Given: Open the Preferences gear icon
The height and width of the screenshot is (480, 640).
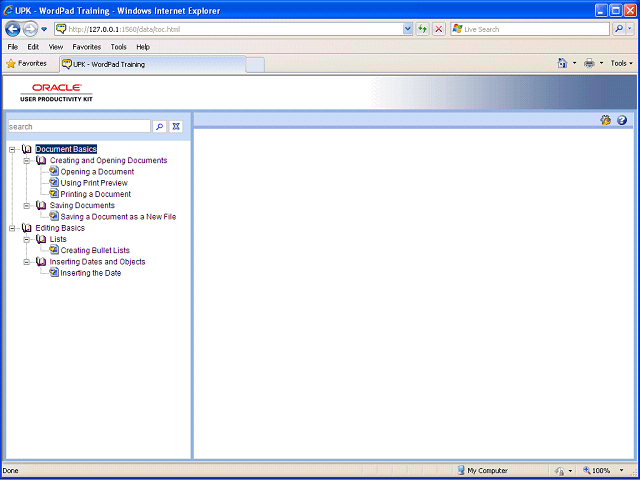Looking at the screenshot, I should (605, 120).
